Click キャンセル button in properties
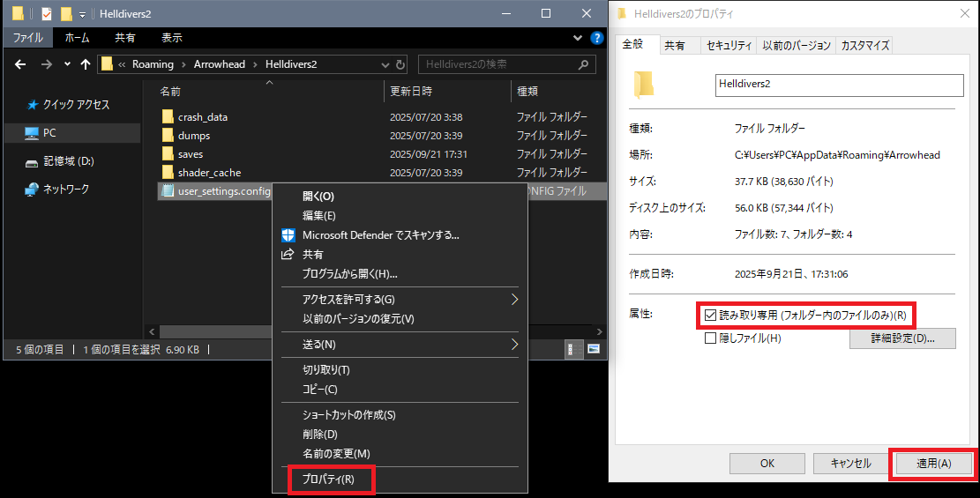Screen dimensions: 980x498 point(850,464)
